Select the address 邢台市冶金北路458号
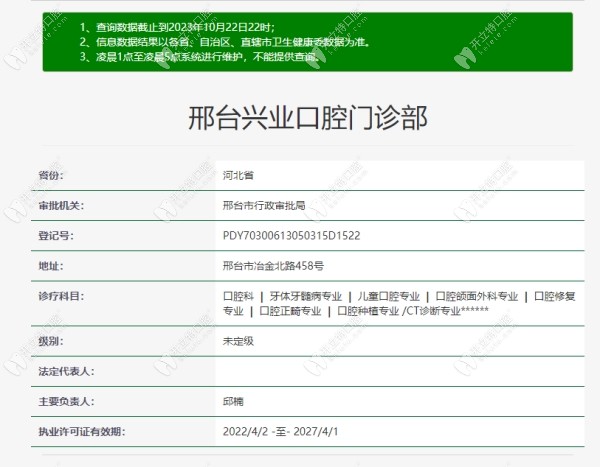The height and width of the screenshot is (467, 600). (x=273, y=266)
